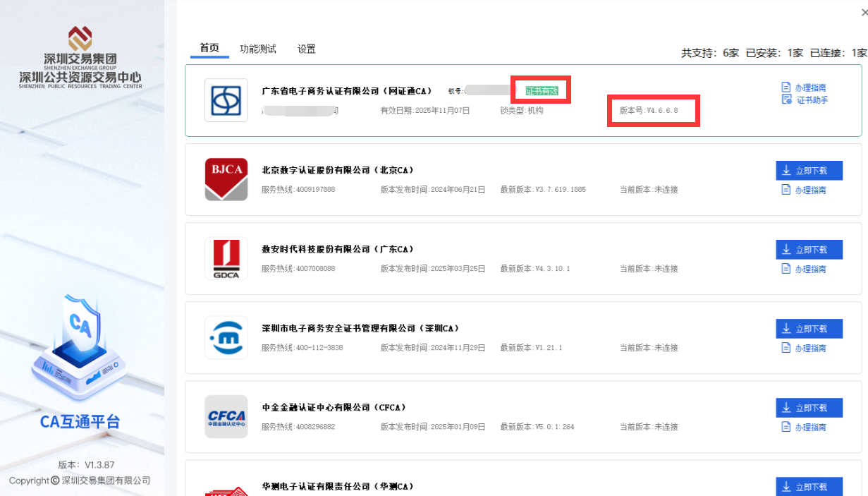Open 办理指南 for 网证通CA
Viewport: 868px width, 496px height.
[x=804, y=87]
